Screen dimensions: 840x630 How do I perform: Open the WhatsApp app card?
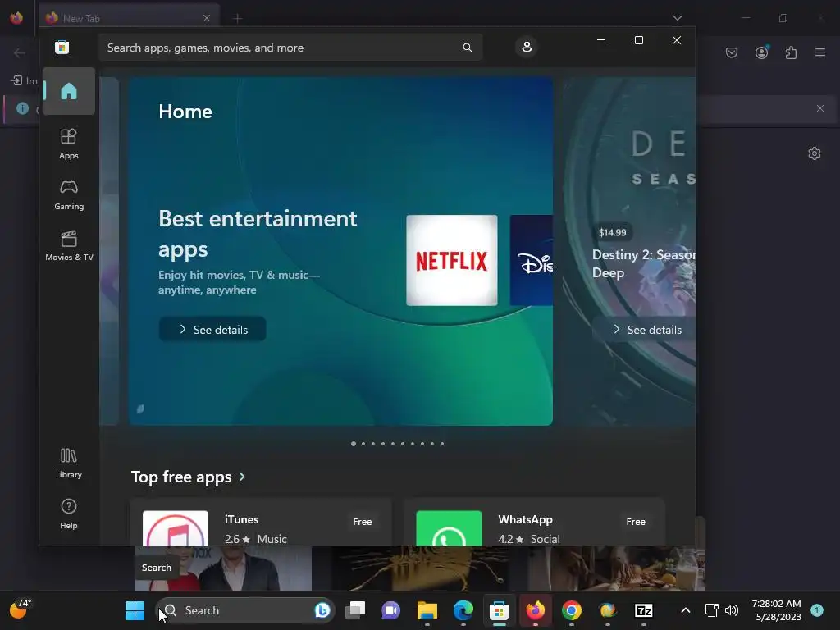click(534, 523)
